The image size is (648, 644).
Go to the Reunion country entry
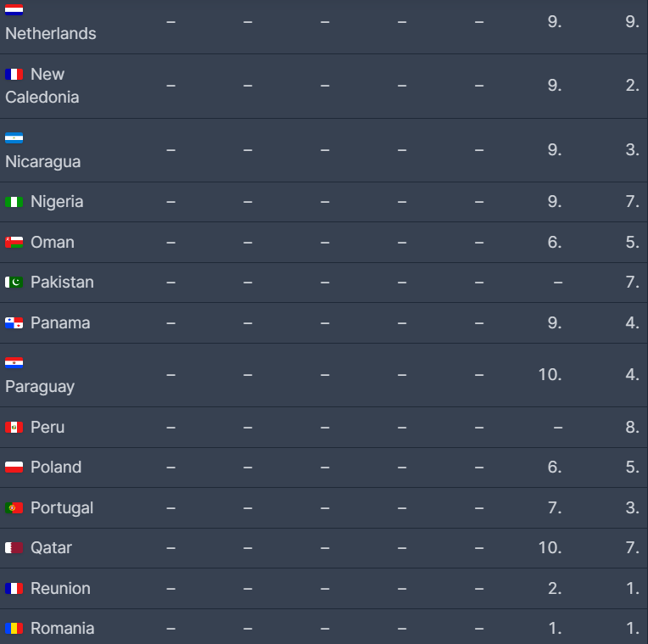pyautogui.click(x=60, y=589)
